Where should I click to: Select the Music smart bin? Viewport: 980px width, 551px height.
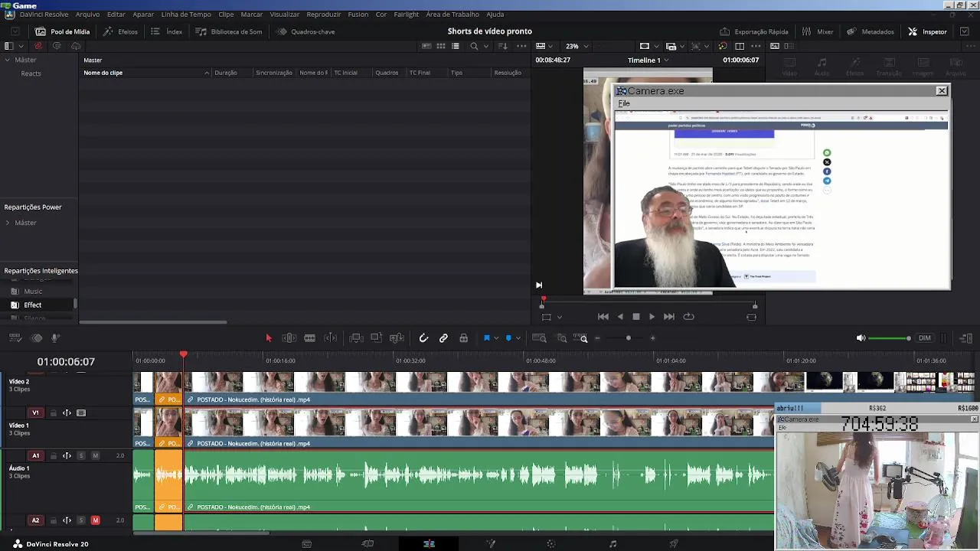coord(33,292)
